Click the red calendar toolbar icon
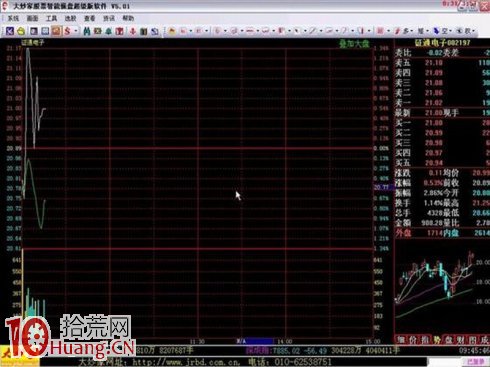The image size is (490, 367). pos(120,31)
